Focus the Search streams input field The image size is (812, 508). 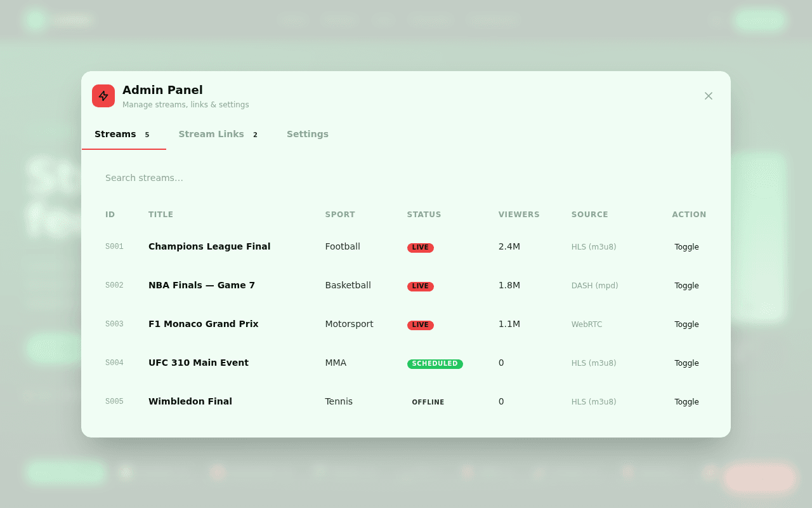pyautogui.click(x=406, y=178)
